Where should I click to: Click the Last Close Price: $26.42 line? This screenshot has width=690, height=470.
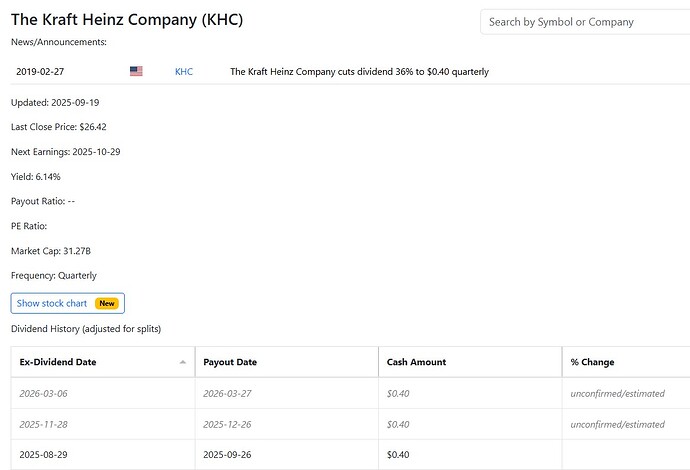(59, 127)
